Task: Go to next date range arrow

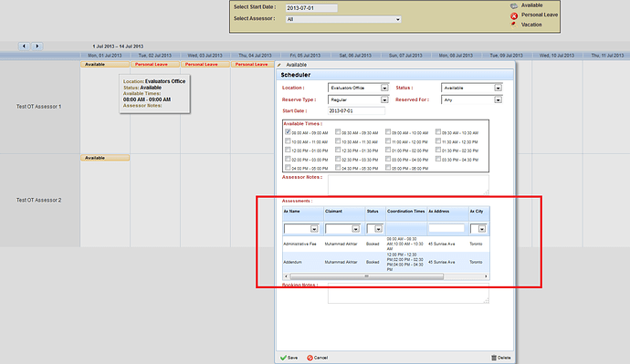Action: tap(37, 47)
